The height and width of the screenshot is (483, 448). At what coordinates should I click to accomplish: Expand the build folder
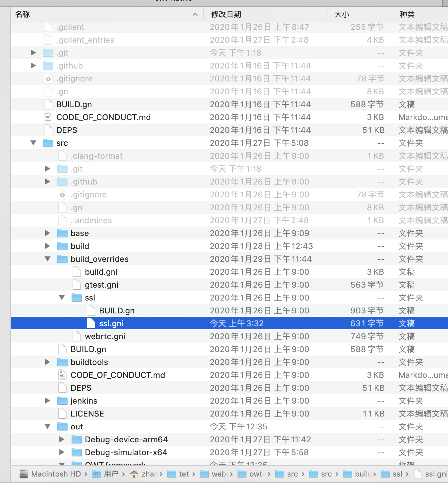[48, 246]
